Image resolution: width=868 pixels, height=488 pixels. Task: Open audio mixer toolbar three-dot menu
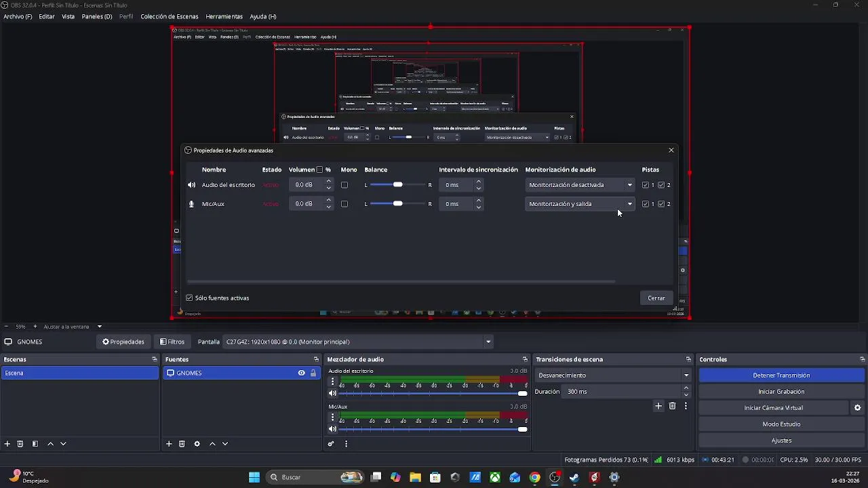coord(346,444)
